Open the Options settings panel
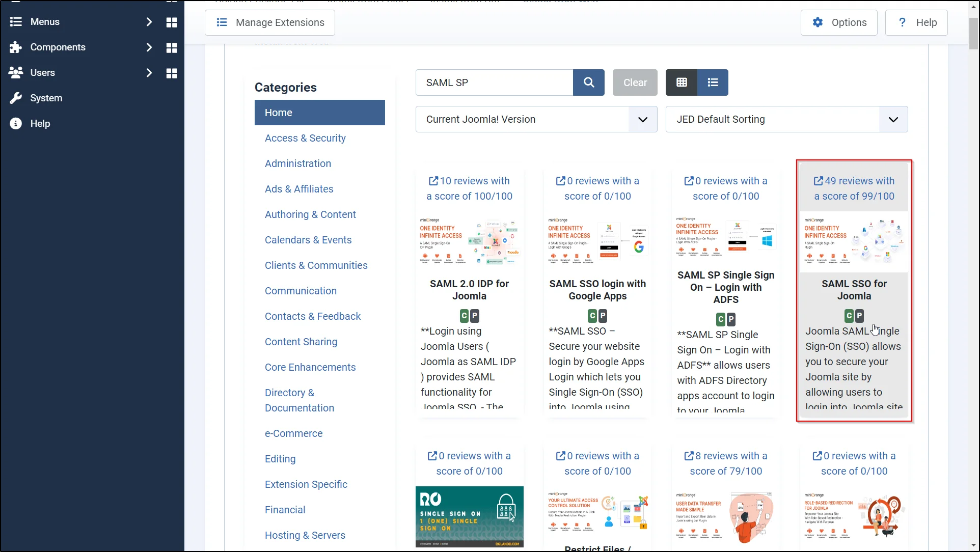The height and width of the screenshot is (552, 980). (x=839, y=22)
